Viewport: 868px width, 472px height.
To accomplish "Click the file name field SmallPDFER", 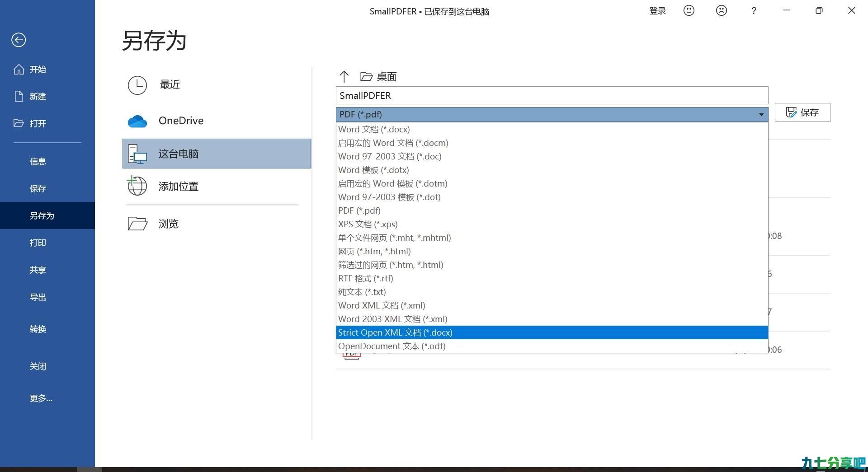I will [552, 95].
